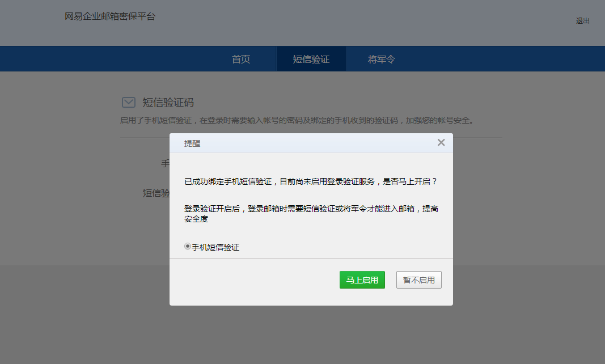605x364 pixels.
Task: Select the 手机短信验证 radio button circle
Action: tap(188, 247)
